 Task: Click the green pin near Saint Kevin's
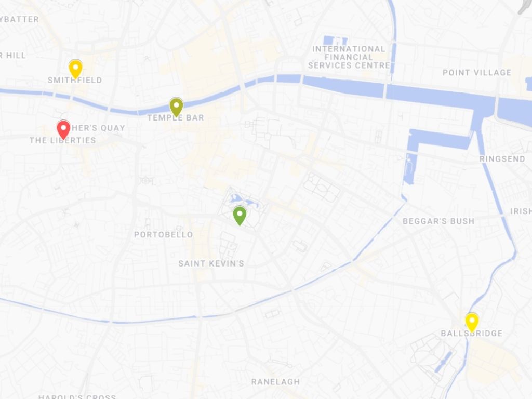click(x=240, y=216)
